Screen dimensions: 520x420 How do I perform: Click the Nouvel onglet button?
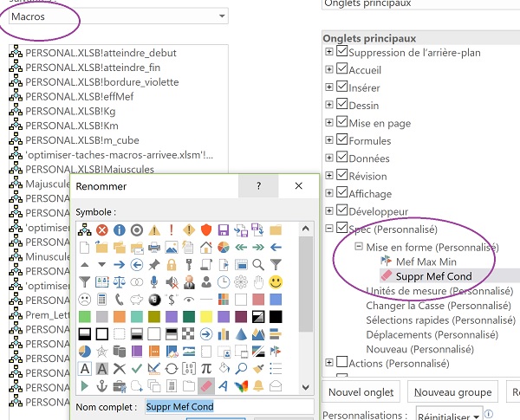click(x=361, y=392)
